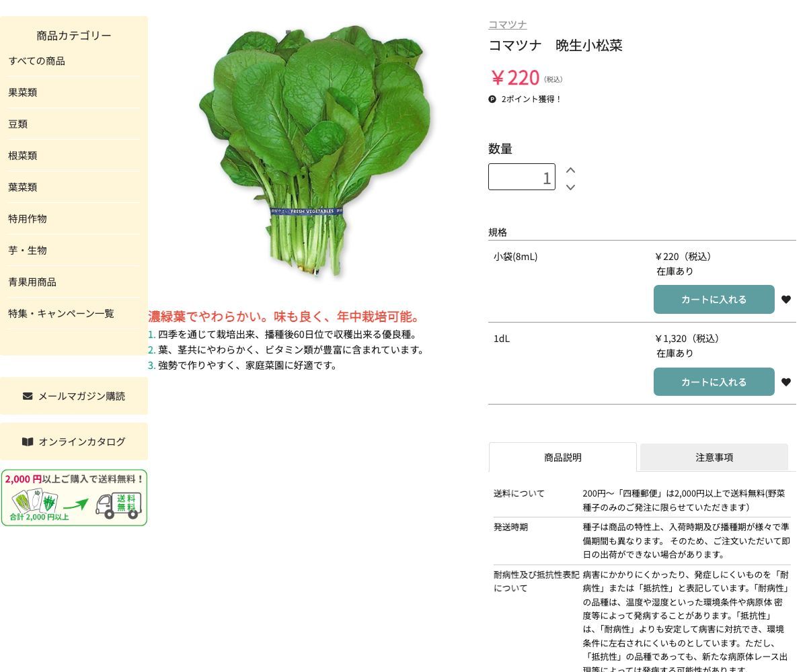Viewport: 807px width, 672px height.
Task: Click the free shipping banner image
Action: click(x=74, y=498)
